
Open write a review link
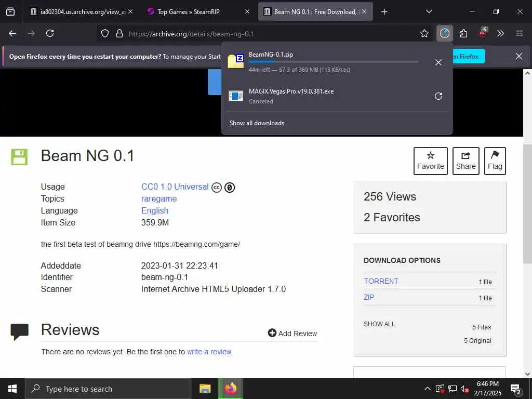click(x=209, y=352)
